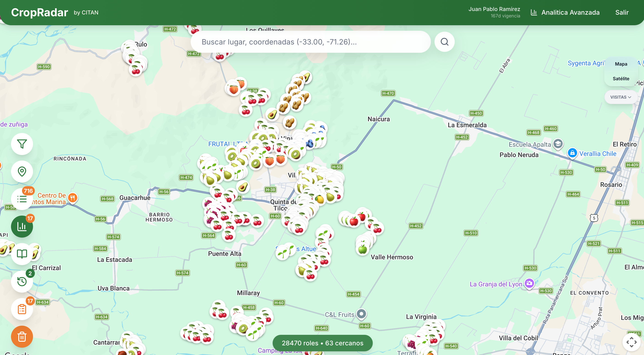Click the Puente Alta place label
644x355 pixels.
tap(225, 254)
